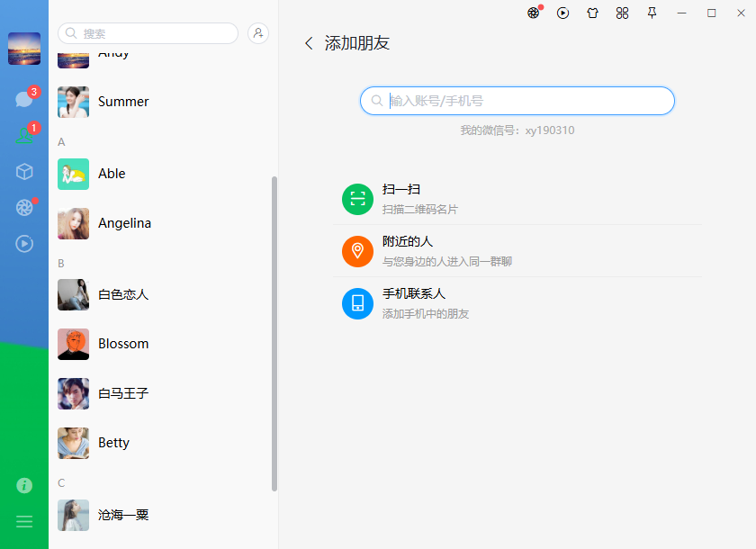Viewport: 756px width, 549px height.
Task: Click the info icon at sidebar bottom
Action: click(x=24, y=485)
